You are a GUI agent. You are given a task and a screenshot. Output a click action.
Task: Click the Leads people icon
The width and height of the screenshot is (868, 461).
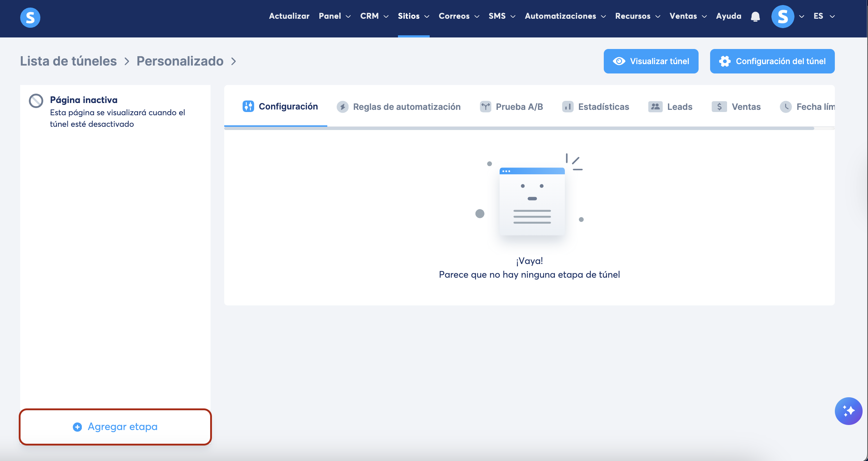[655, 107]
